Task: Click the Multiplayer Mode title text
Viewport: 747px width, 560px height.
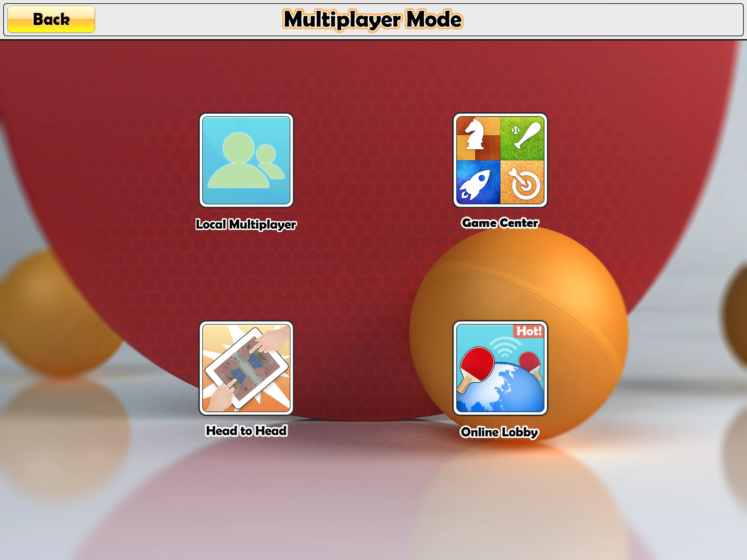Action: pyautogui.click(x=372, y=19)
